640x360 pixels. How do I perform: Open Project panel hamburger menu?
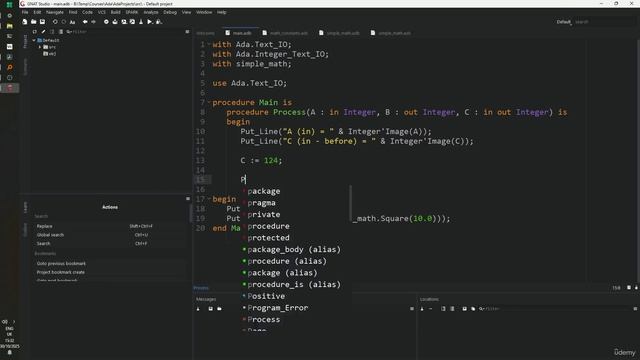187,32
